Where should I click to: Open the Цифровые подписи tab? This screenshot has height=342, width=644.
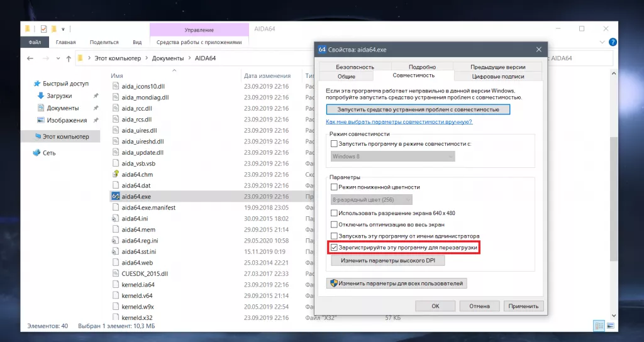click(497, 76)
